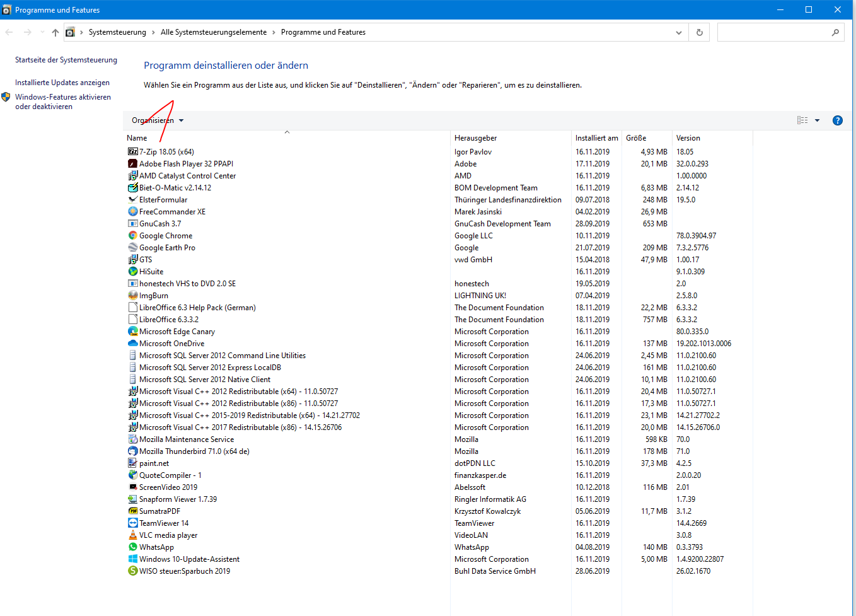
Task: Click the SumatraPDF icon
Action: coord(132,511)
